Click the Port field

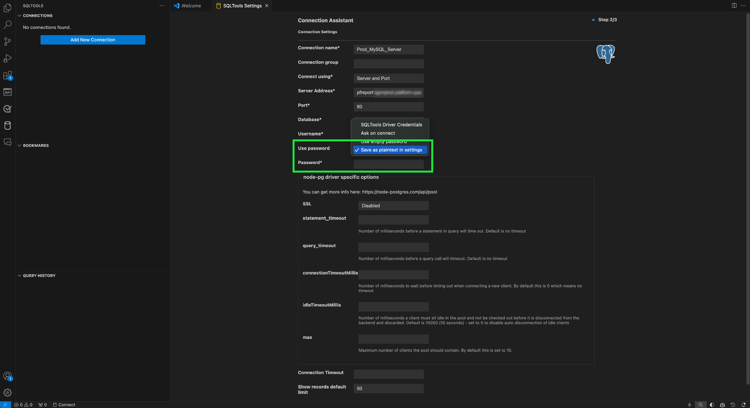pyautogui.click(x=388, y=107)
